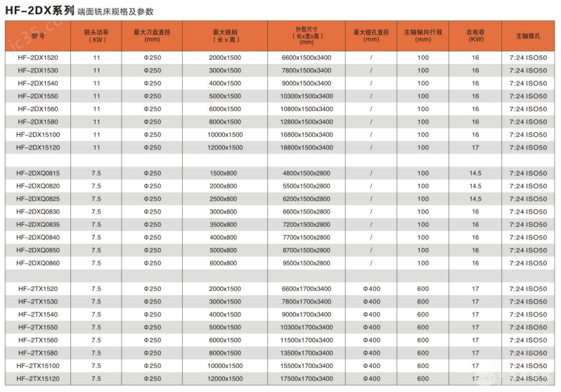Click dimension value 12800x1500x3400

click(x=307, y=122)
